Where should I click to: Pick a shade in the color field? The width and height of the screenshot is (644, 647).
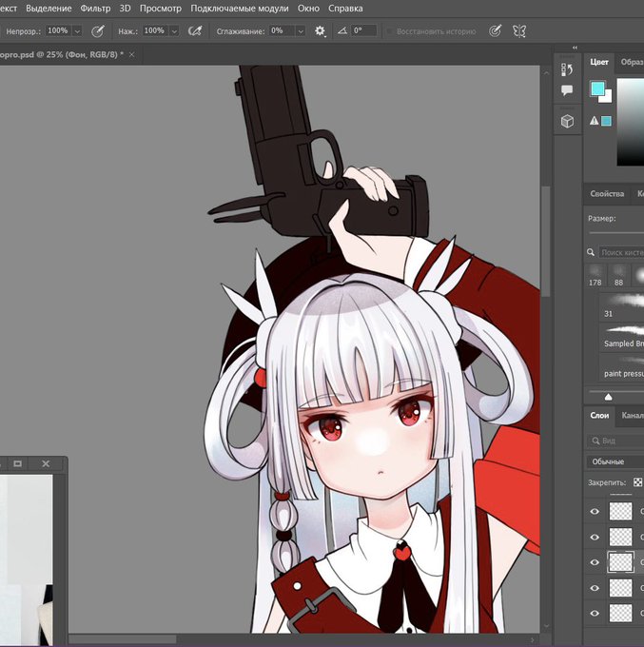pyautogui.click(x=631, y=122)
